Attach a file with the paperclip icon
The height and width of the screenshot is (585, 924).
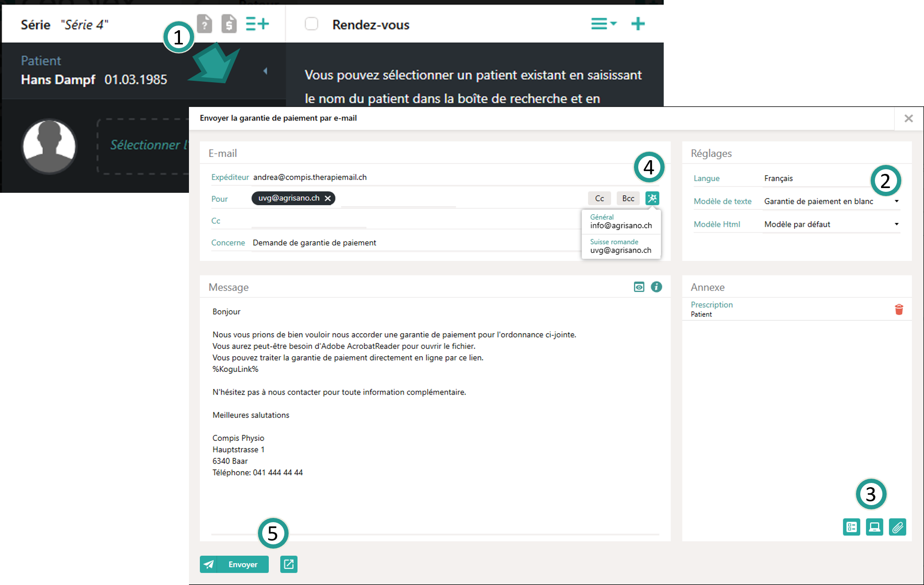[x=897, y=526]
